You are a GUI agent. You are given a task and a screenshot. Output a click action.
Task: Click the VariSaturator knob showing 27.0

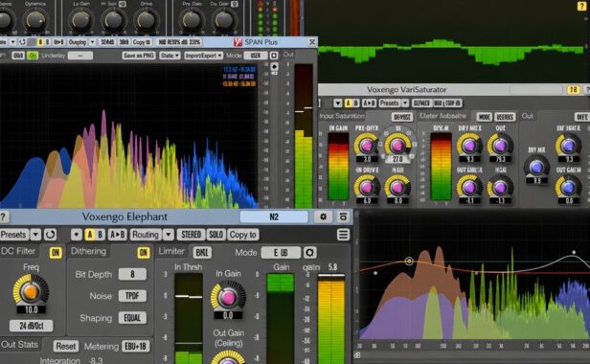coord(397,145)
